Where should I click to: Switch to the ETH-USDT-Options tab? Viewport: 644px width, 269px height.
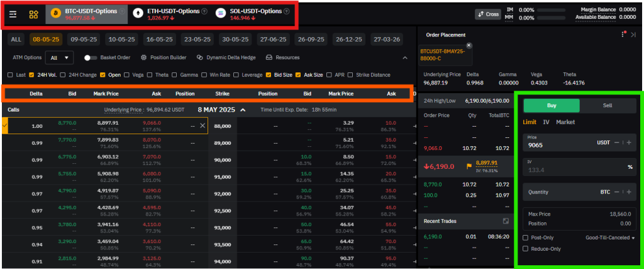[169, 14]
